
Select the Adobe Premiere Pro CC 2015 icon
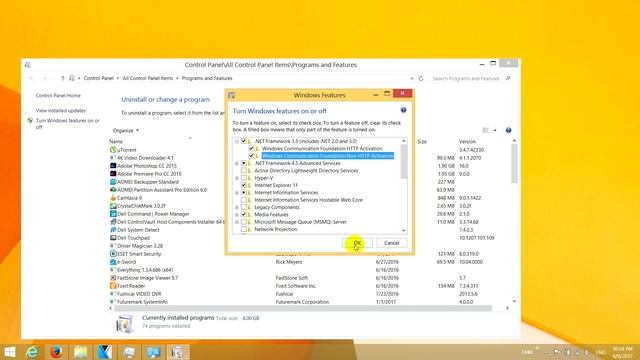113,174
